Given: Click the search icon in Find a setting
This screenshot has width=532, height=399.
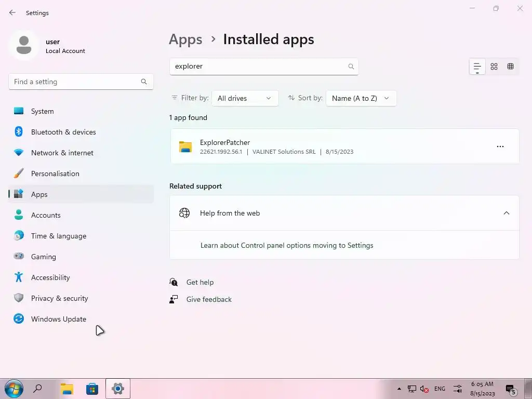Looking at the screenshot, I should [144, 82].
